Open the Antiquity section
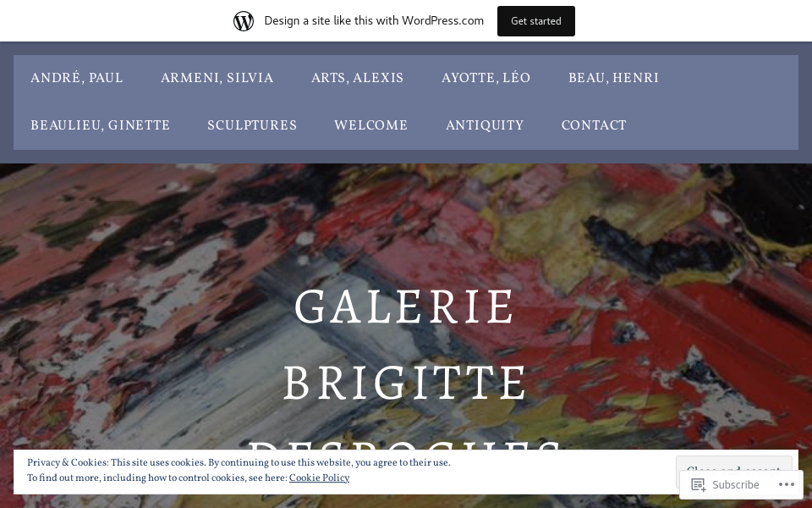This screenshot has width=812, height=508. 485,125
